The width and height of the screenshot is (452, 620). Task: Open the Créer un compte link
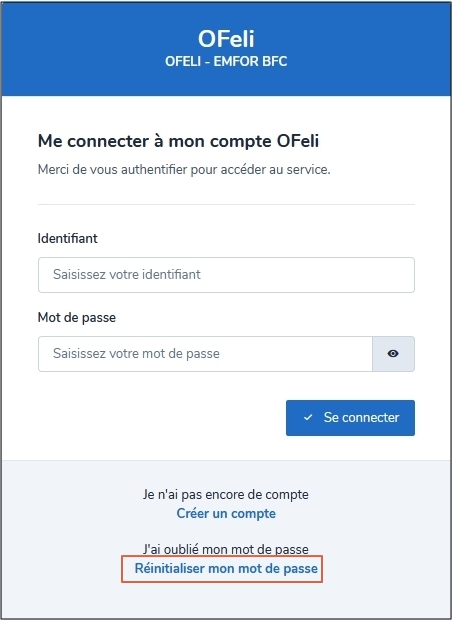click(x=226, y=514)
